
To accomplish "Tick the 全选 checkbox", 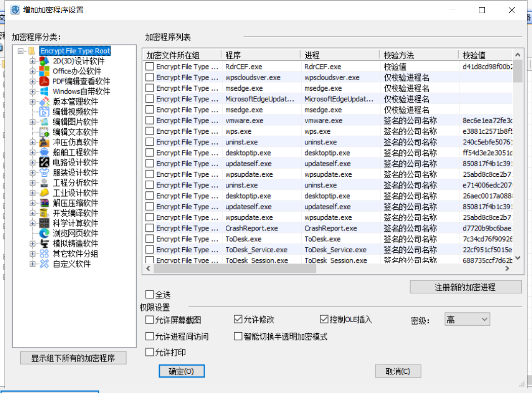I will [x=149, y=294].
